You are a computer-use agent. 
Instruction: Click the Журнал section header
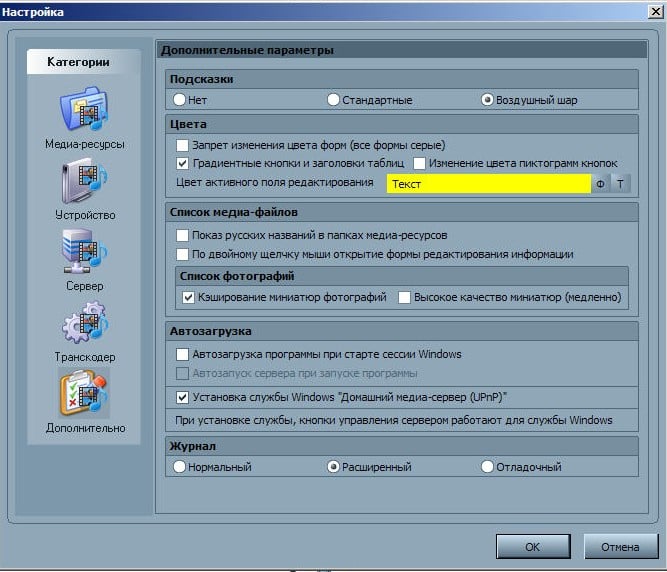tap(402, 446)
